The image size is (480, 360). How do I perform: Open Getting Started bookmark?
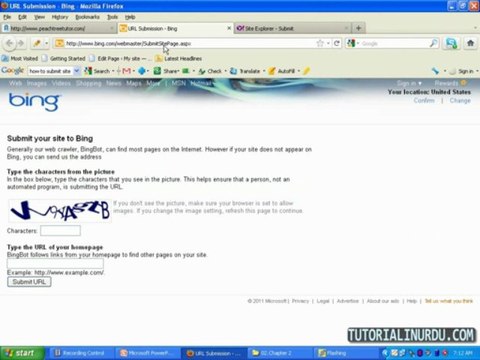[64, 59]
